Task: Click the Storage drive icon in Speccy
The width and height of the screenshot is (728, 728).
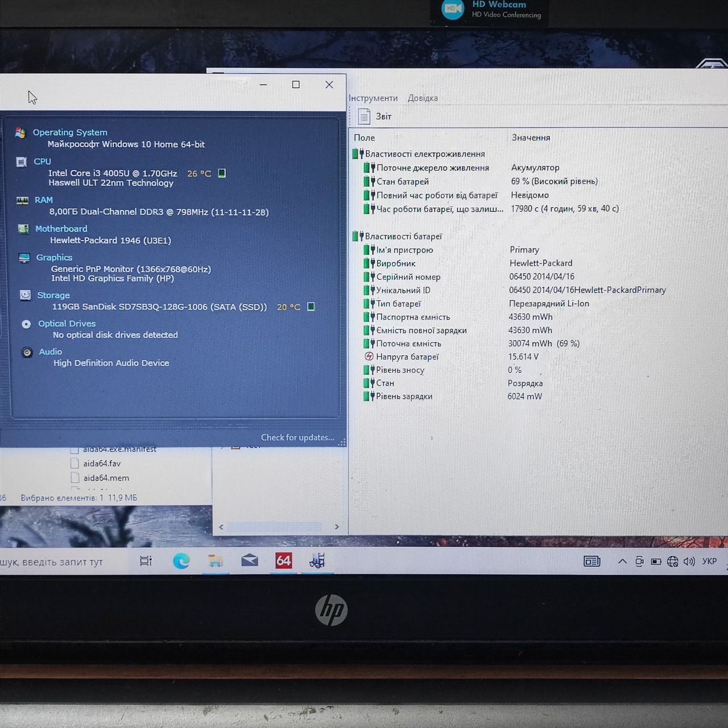Action: click(25, 295)
